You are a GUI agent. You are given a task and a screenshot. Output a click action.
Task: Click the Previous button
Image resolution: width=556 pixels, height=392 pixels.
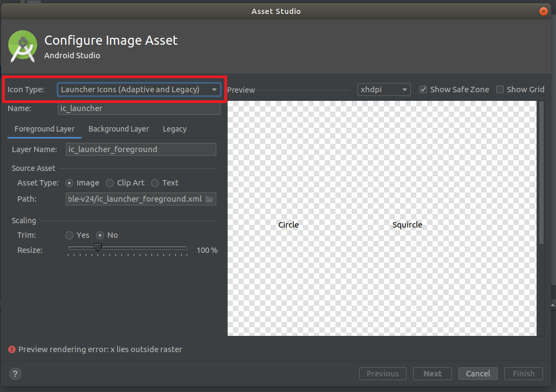point(382,374)
